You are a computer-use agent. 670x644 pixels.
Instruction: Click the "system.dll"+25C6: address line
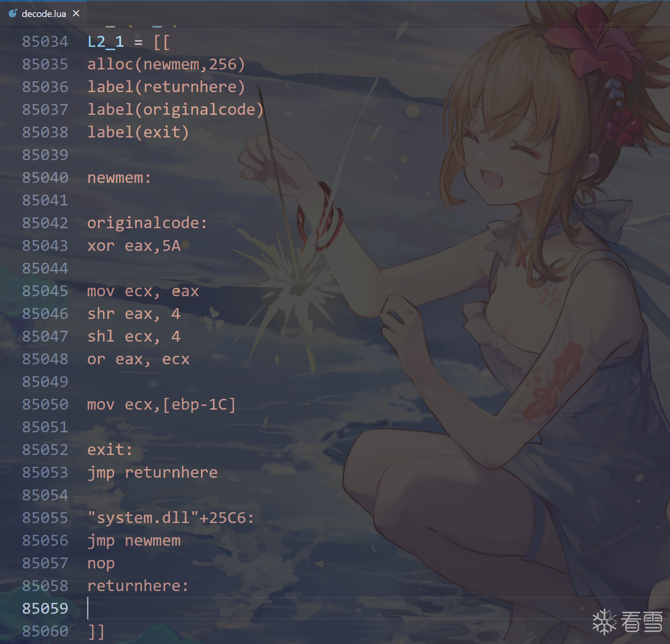pyautogui.click(x=171, y=518)
